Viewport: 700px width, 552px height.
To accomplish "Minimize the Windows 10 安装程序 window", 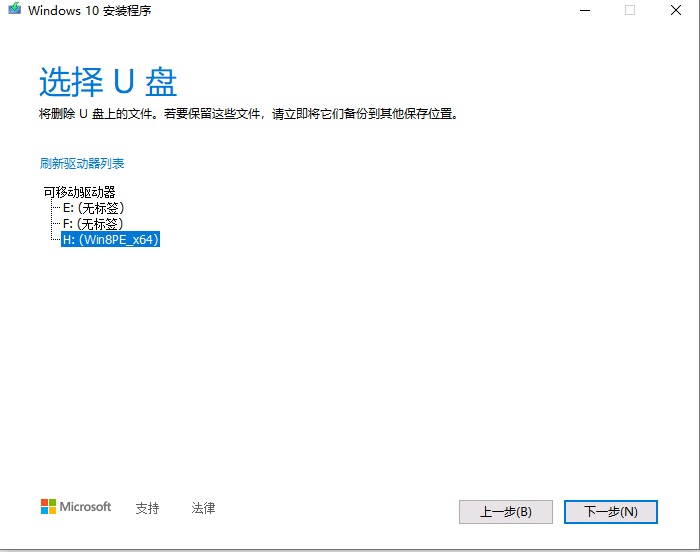I will click(585, 10).
